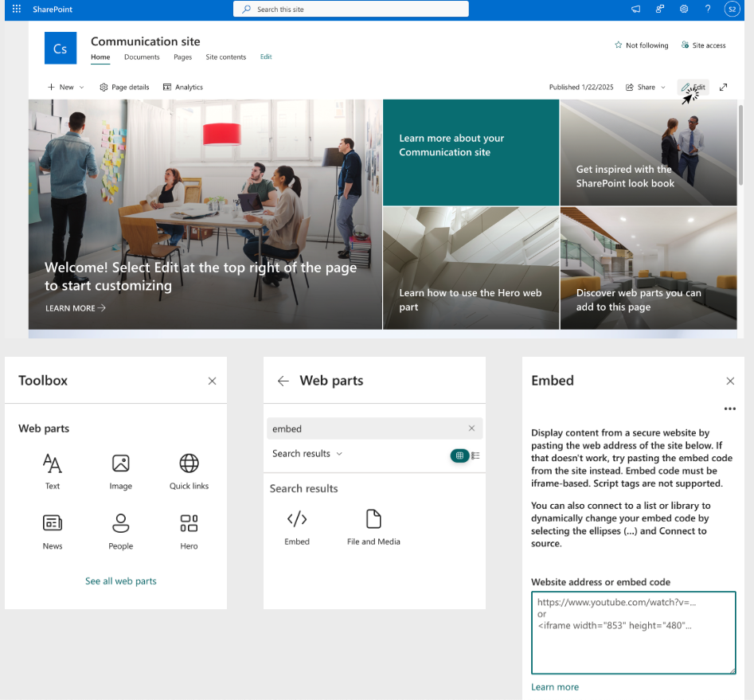Viewport: 754px width, 700px height.
Task: Open the help question mark
Action: tap(708, 9)
